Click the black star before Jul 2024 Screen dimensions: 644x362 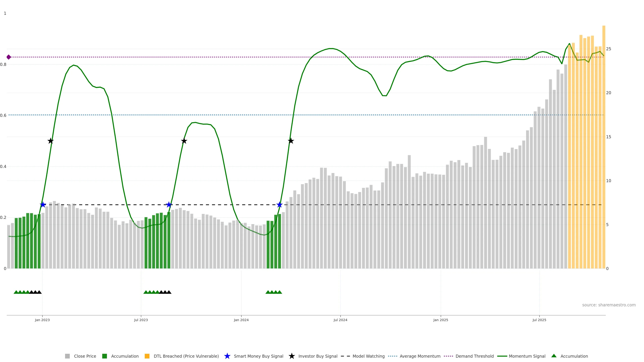tap(291, 141)
